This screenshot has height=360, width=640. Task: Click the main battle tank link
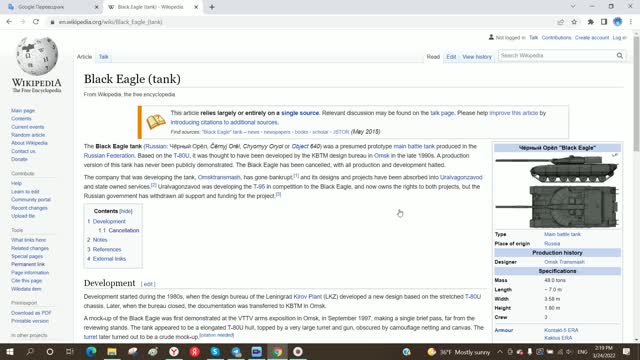point(414,146)
